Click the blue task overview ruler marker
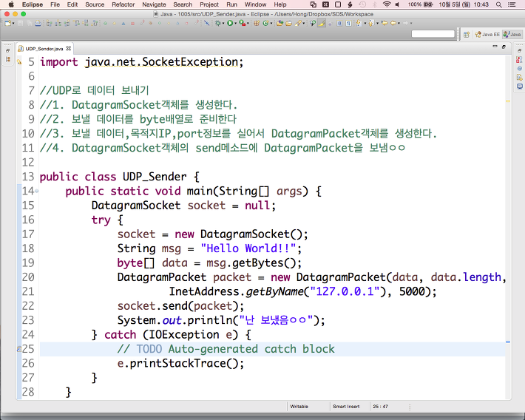Screen dimensions: 525x420 [508, 342]
